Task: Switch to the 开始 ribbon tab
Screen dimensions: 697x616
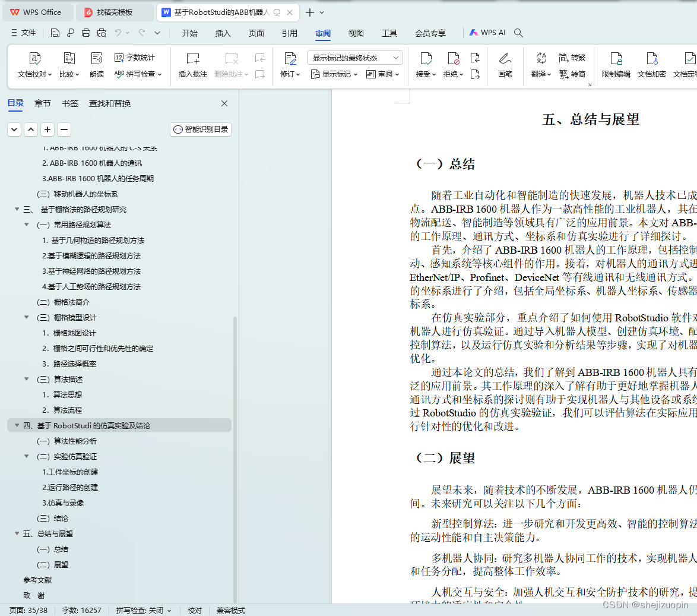Action: (x=190, y=33)
